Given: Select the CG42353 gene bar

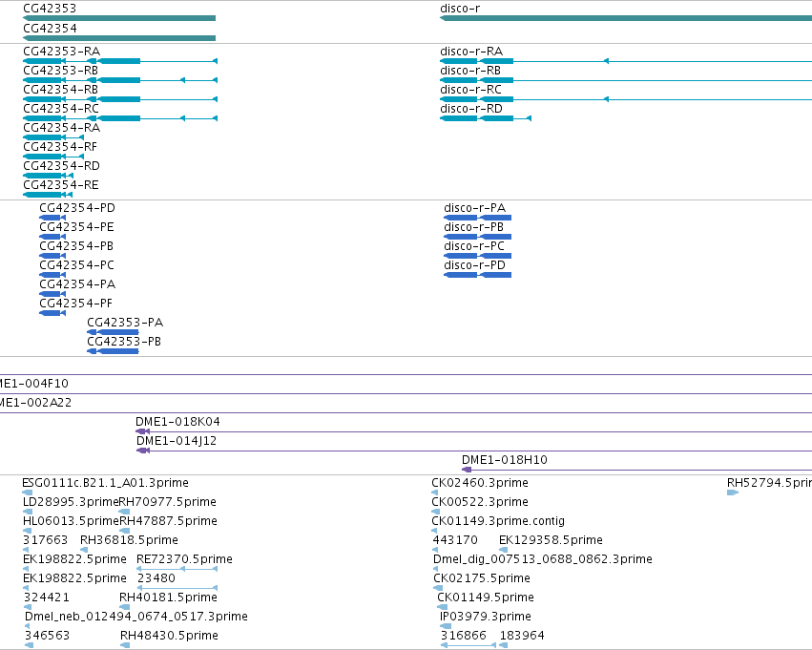Looking at the screenshot, I should pos(119,18).
